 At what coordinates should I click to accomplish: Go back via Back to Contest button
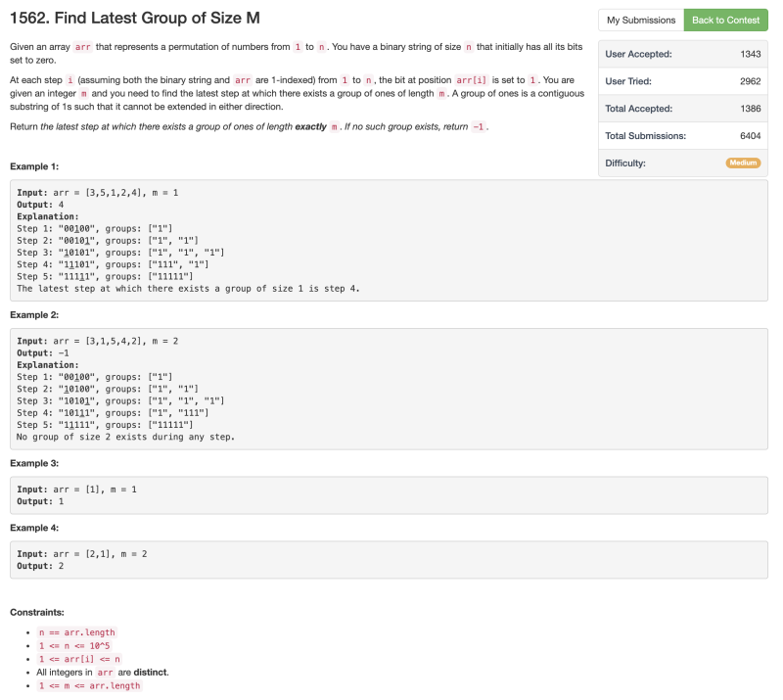[x=725, y=20]
